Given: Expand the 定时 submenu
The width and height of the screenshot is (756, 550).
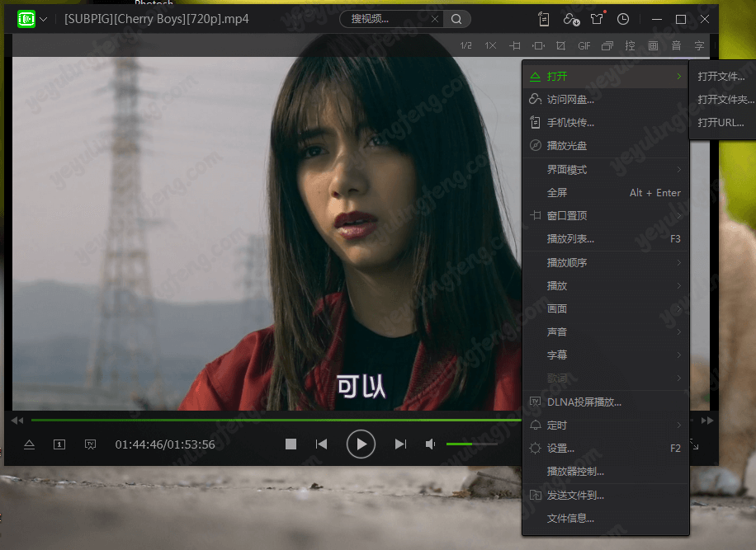Looking at the screenshot, I should pos(606,425).
